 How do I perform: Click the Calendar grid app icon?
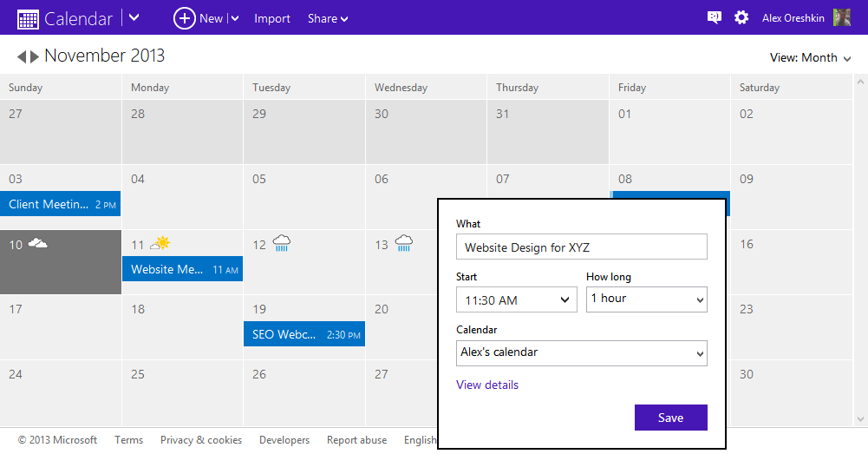coord(28,19)
